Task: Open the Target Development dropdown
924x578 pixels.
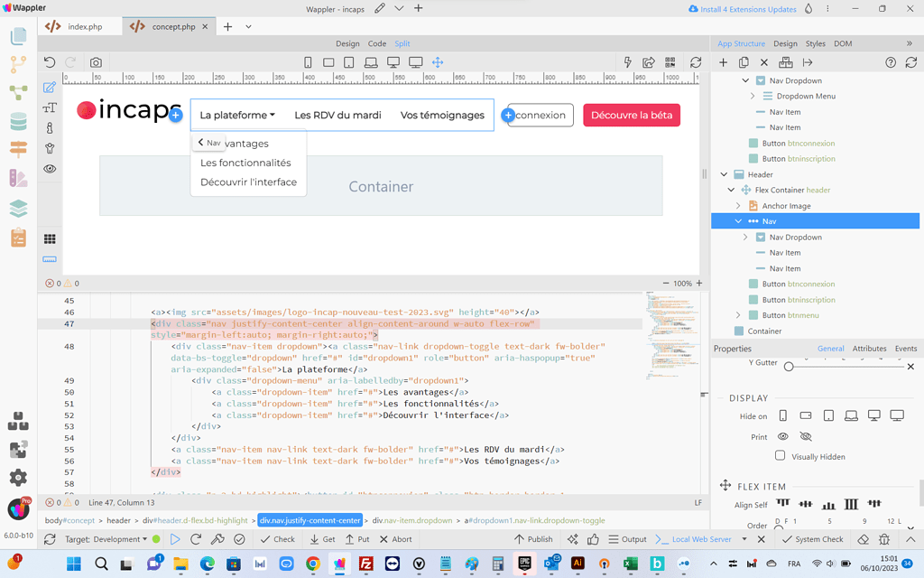Action: [x=113, y=539]
